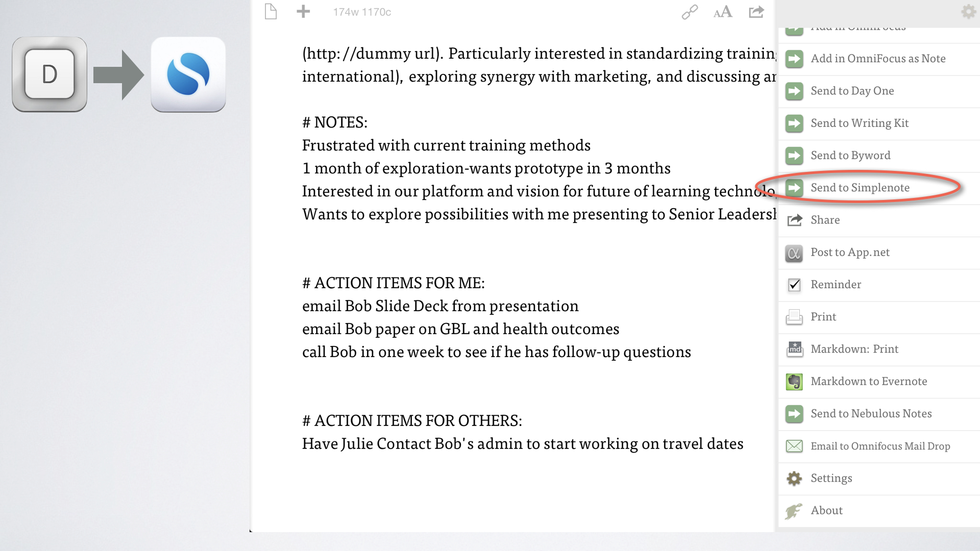Viewport: 980px width, 551px height.
Task: Expand the Send to Nebulous Notes option
Action: (x=871, y=413)
